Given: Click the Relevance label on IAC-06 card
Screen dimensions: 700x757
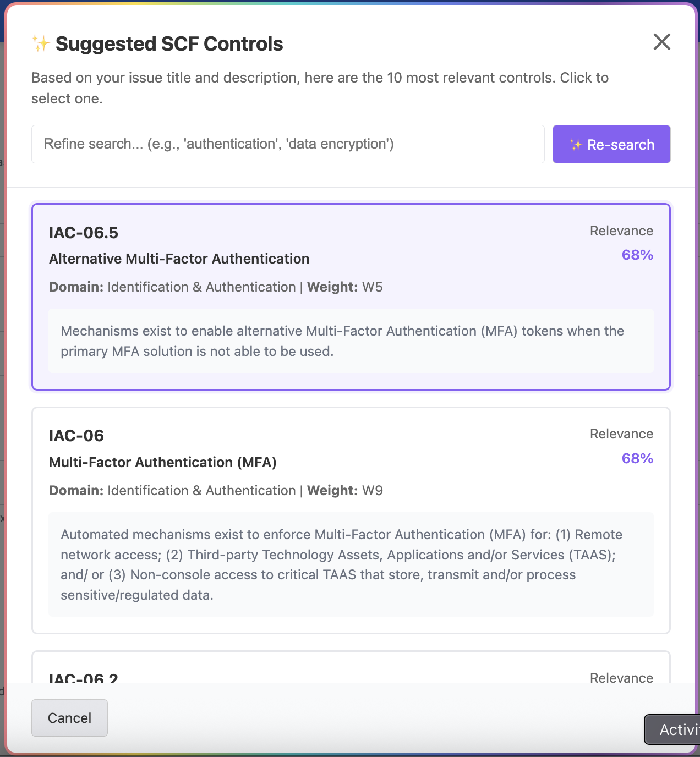Looking at the screenshot, I should coord(621,434).
